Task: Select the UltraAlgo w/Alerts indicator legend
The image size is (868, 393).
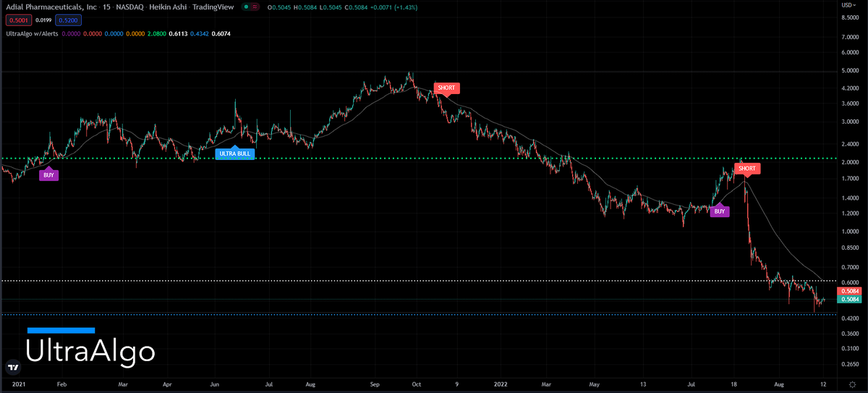Action: click(30, 33)
